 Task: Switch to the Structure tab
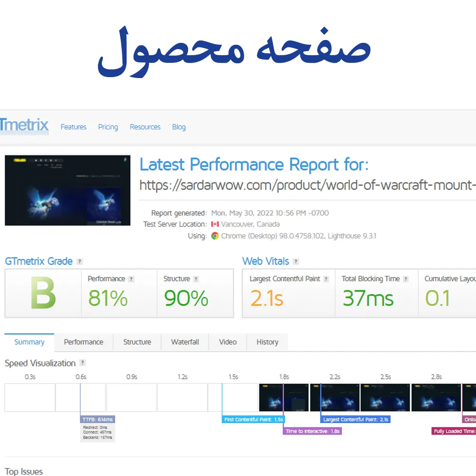[137, 342]
